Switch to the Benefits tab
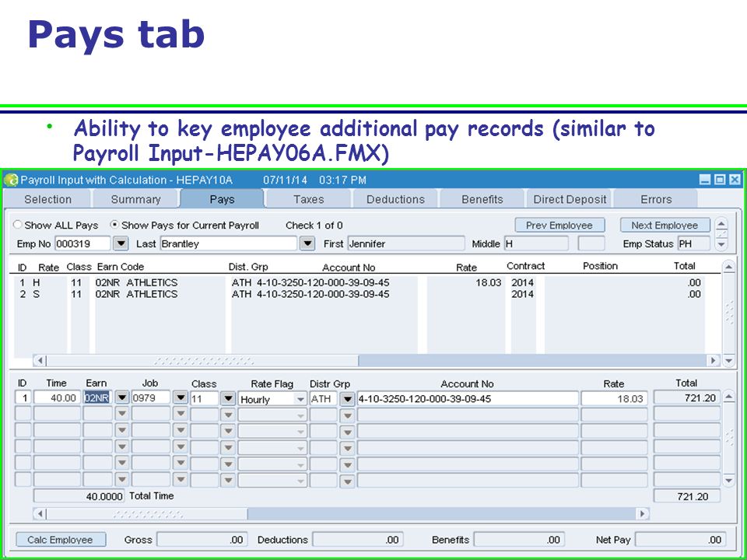 click(x=482, y=200)
